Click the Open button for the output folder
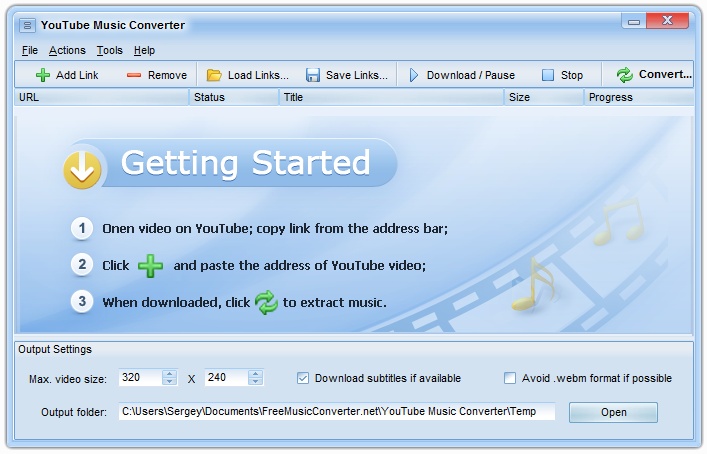 click(613, 412)
